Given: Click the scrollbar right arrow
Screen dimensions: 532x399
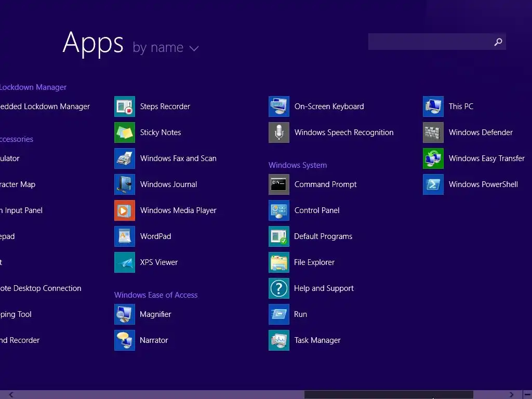Looking at the screenshot, I should pos(512,395).
